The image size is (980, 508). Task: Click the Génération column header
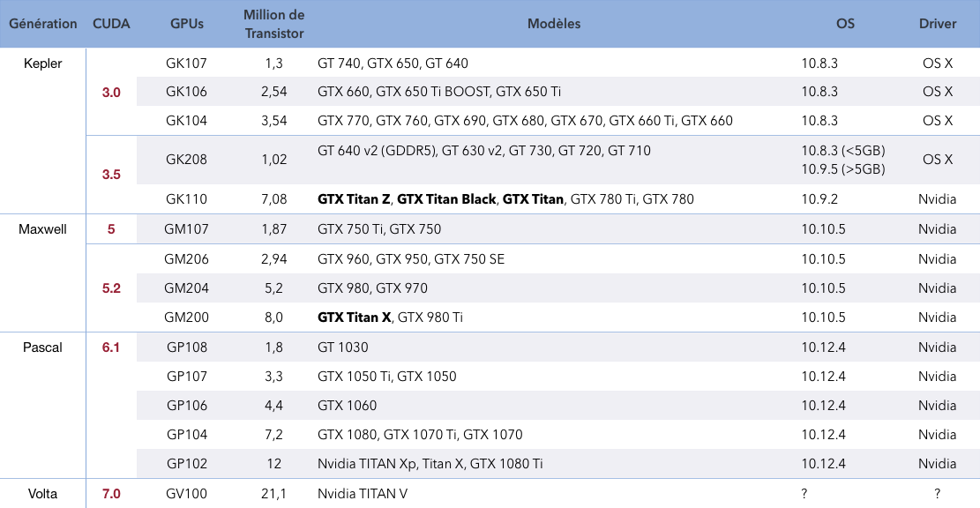(42, 24)
